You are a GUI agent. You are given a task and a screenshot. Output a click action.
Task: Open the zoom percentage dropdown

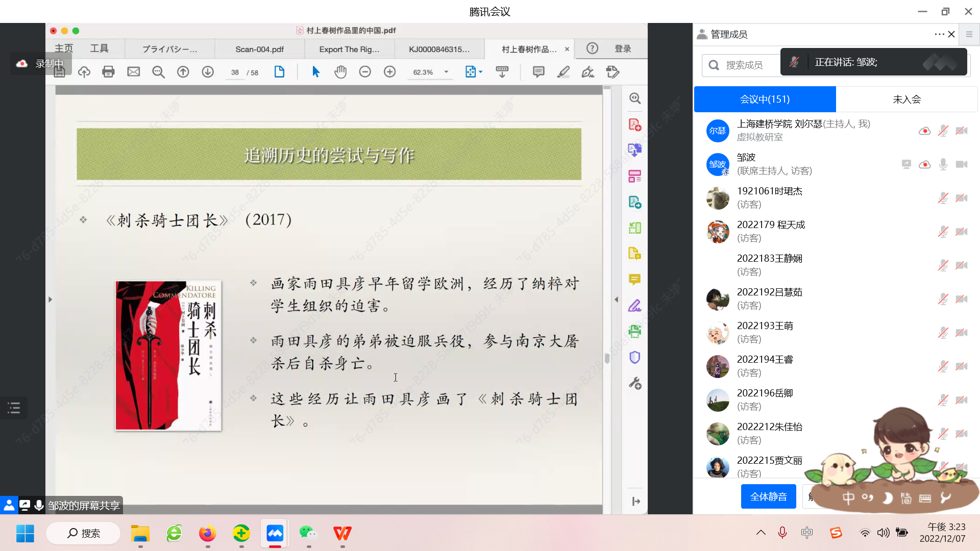coord(446,72)
